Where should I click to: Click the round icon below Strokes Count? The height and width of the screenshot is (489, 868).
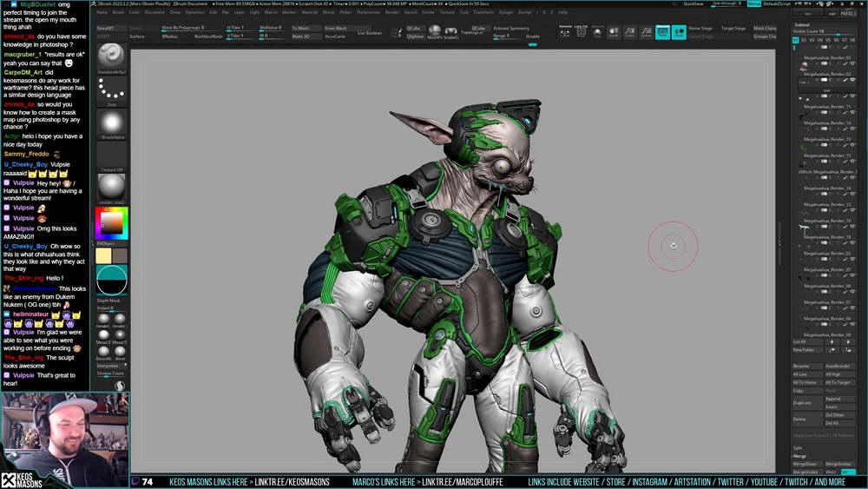pos(120,386)
